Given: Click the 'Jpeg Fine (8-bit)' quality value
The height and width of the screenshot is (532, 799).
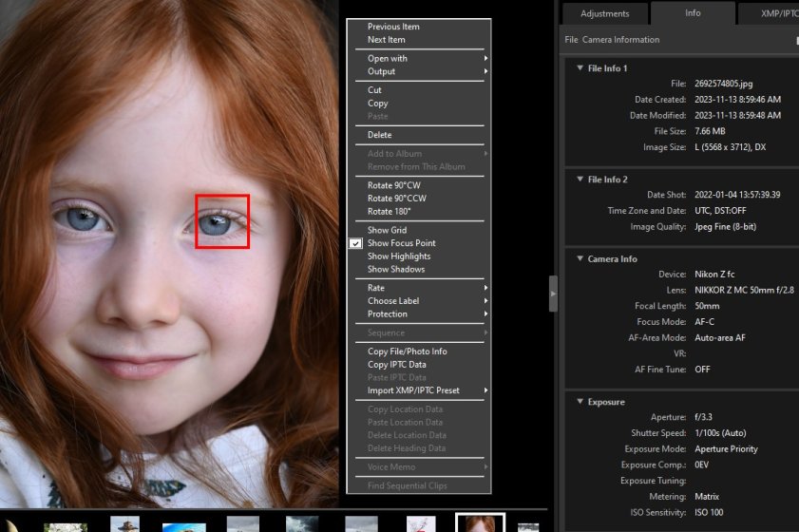Looking at the screenshot, I should tap(725, 227).
